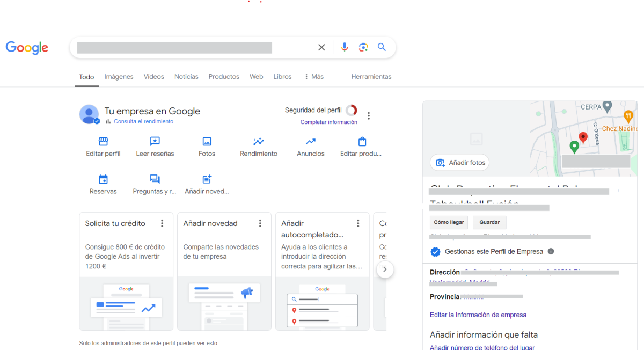The image size is (644, 350).
Task: Open Añadir autocompletado card options menu
Action: click(x=358, y=223)
